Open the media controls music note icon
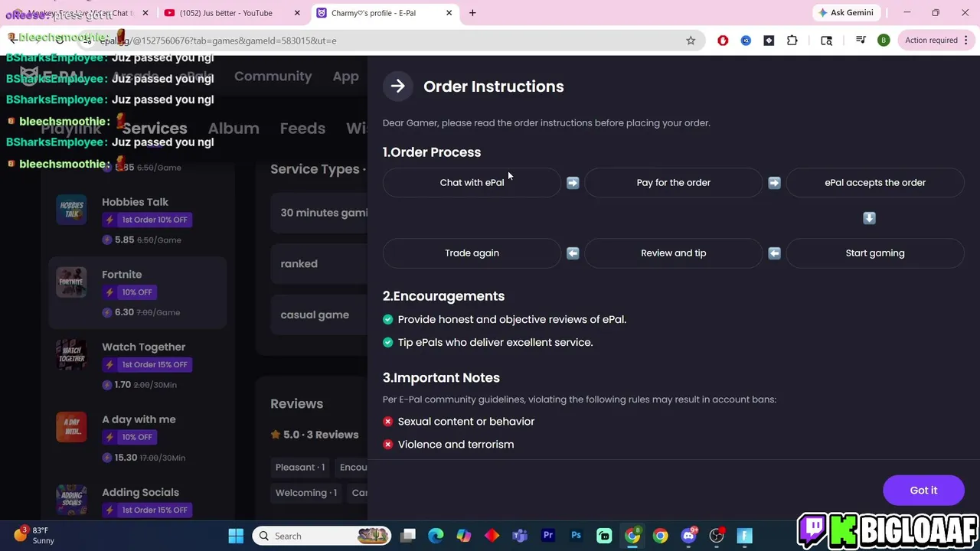Viewport: 980px width, 551px height. [x=861, y=41]
